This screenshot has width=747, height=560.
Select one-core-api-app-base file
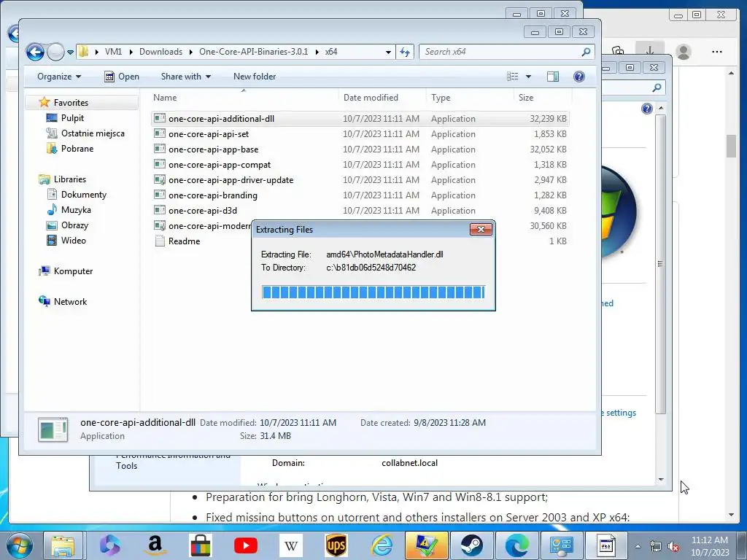click(x=360, y=149)
